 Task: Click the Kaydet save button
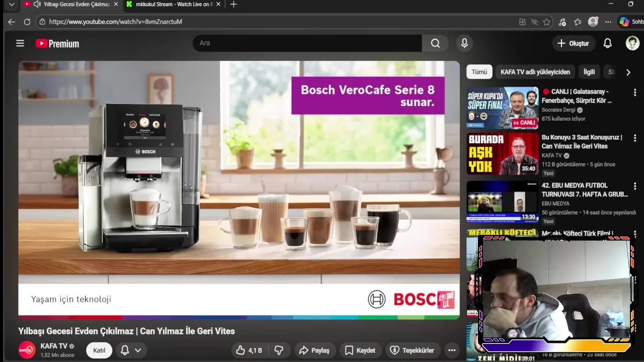coord(360,350)
